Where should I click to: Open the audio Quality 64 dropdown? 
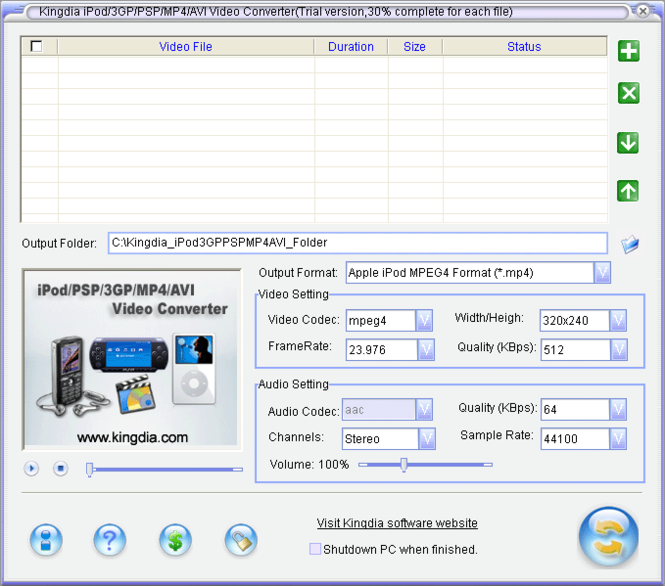point(618,410)
